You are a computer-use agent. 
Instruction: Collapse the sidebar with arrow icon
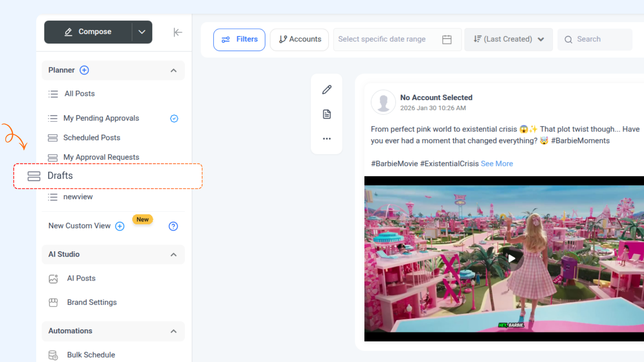(x=177, y=32)
